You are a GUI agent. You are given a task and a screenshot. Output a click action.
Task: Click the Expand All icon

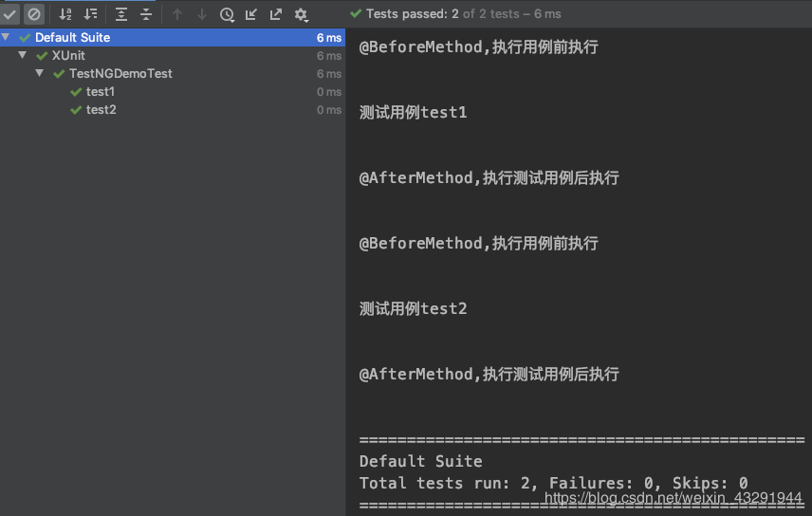click(121, 14)
